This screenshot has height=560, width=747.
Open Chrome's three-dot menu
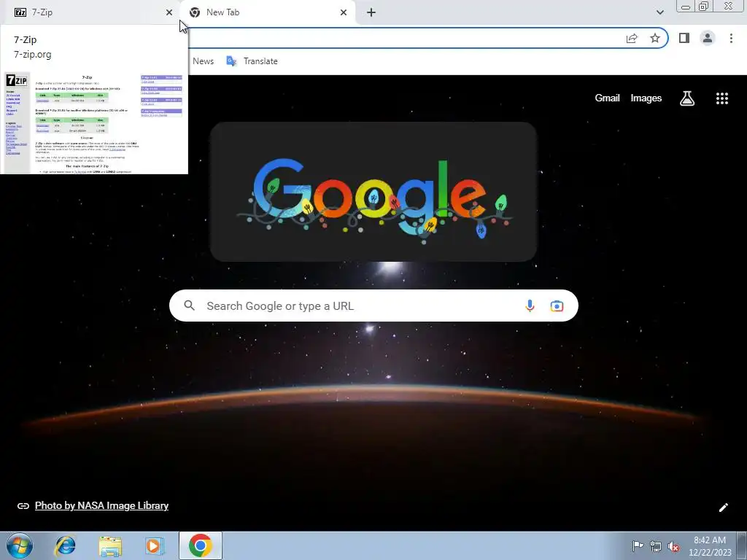pyautogui.click(x=731, y=38)
